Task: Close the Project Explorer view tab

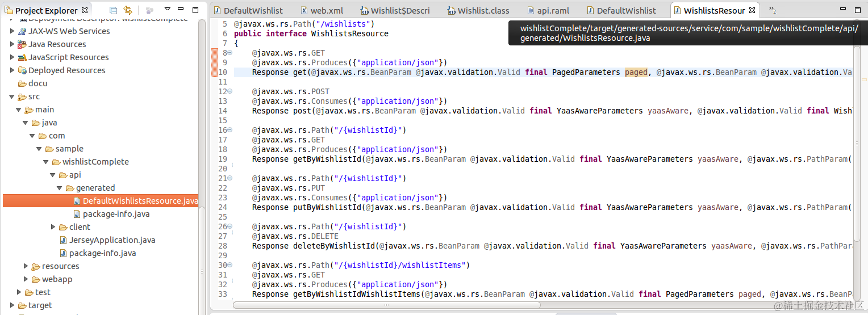Action: click(85, 10)
